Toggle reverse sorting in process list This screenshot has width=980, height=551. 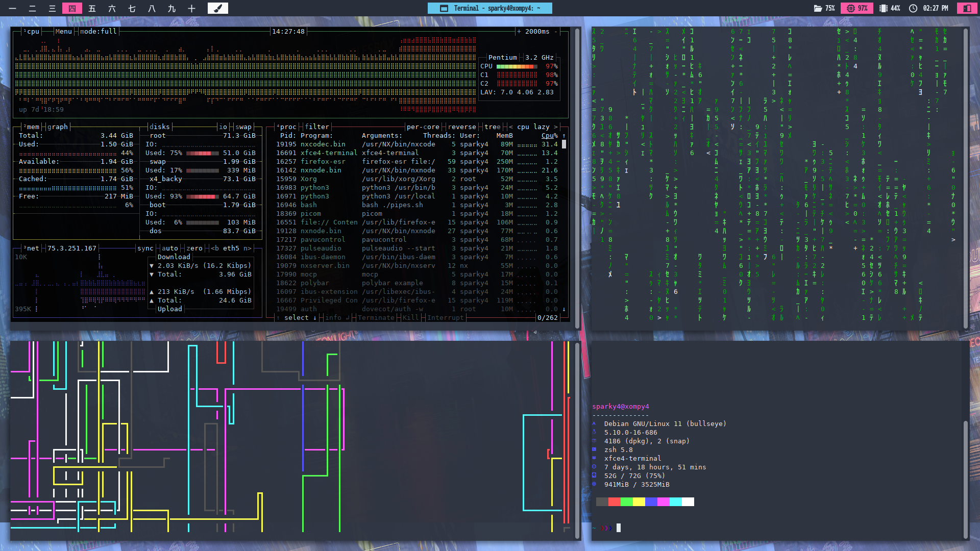[x=461, y=127]
